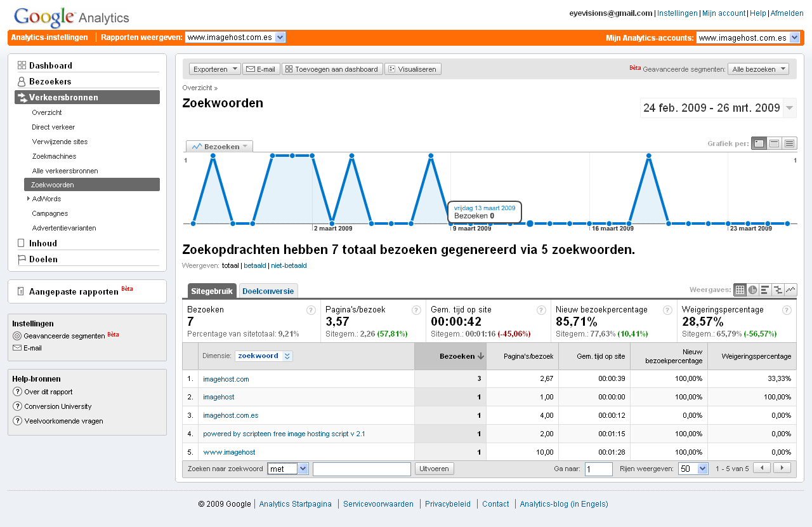Set graph to per month
The height and width of the screenshot is (527, 812).
click(789, 143)
